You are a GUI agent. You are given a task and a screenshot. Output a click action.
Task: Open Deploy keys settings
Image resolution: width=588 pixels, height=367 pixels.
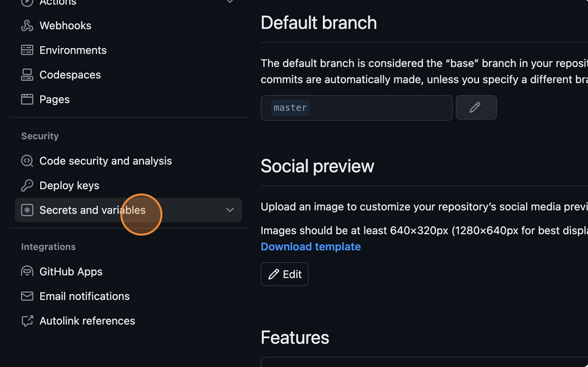(69, 186)
